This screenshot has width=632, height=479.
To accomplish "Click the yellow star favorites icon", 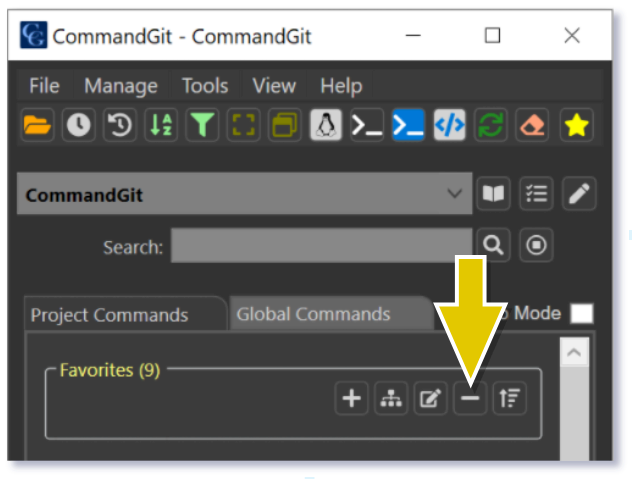I will (576, 126).
